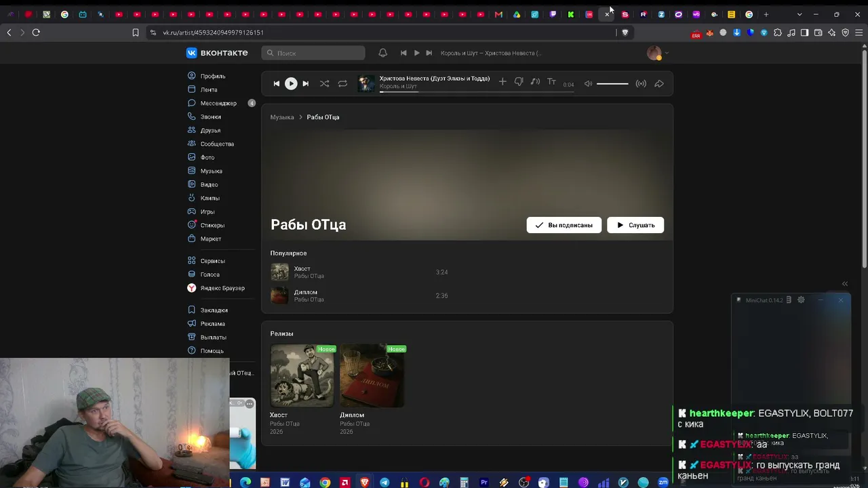The width and height of the screenshot is (868, 488).
Task: Open the broadcast status icon
Action: [x=641, y=83]
